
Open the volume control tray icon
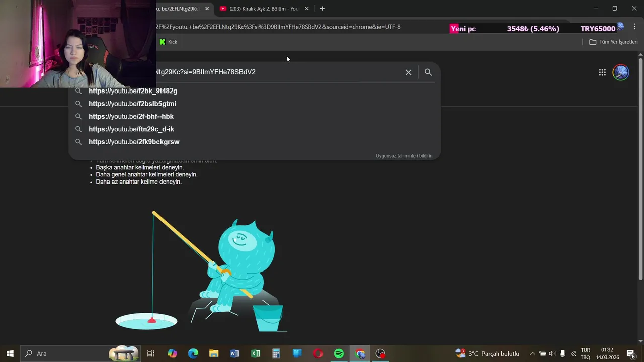pos(552,353)
